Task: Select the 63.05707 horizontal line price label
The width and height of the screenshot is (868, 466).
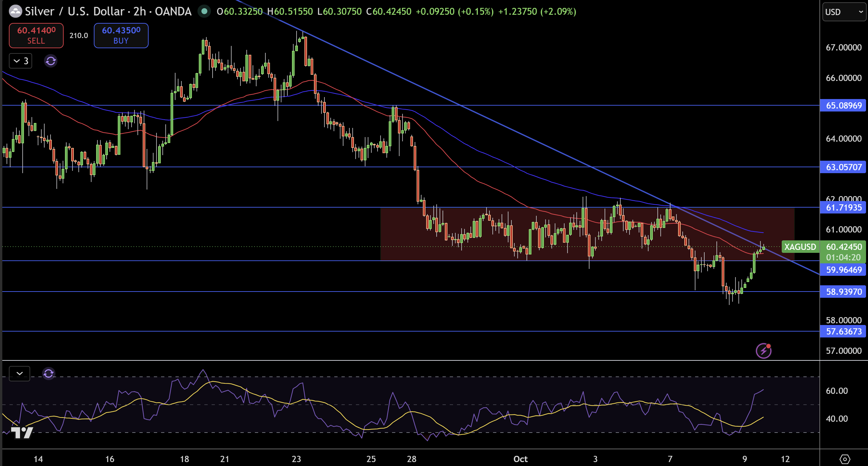Action: pyautogui.click(x=843, y=167)
